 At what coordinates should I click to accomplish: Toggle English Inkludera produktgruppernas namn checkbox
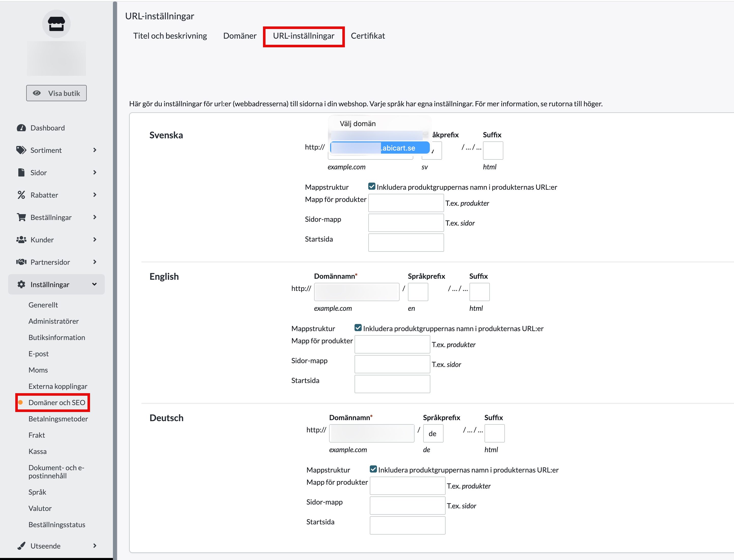coord(358,328)
